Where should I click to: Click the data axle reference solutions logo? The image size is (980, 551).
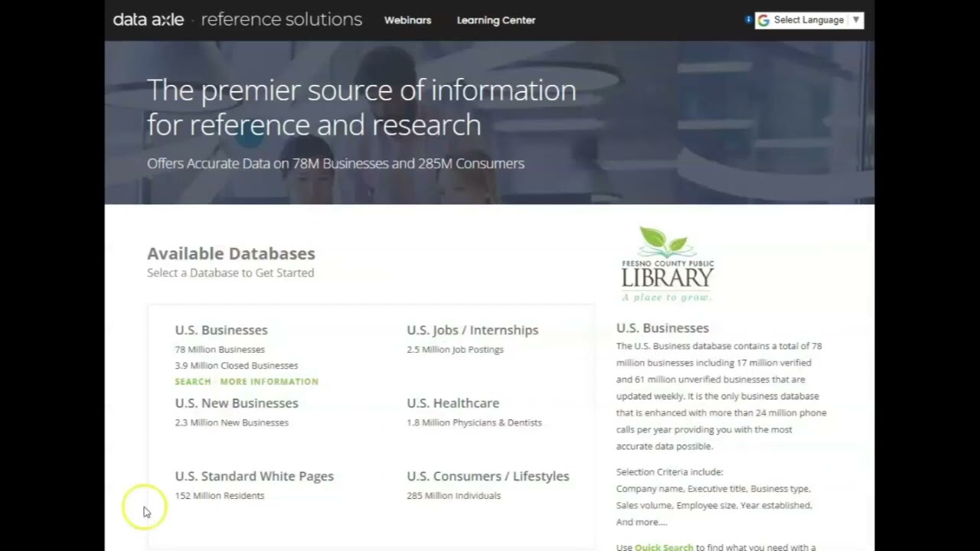pos(237,20)
